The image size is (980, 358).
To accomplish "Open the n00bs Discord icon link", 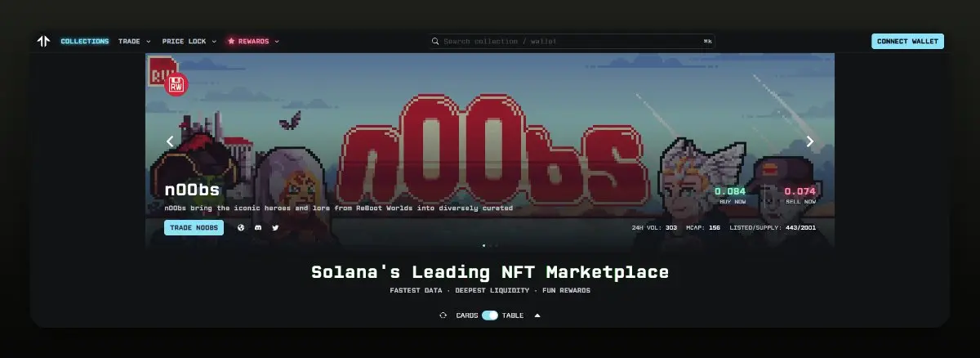I will [258, 227].
